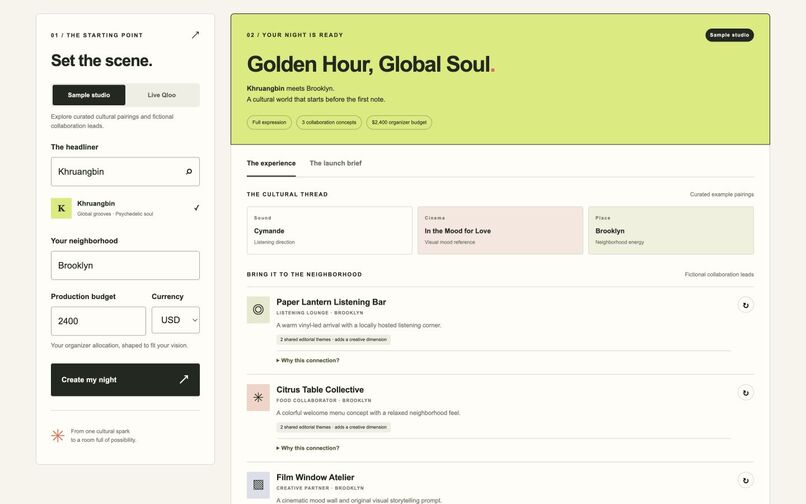Expand Why this connection under Citrus Table

pyautogui.click(x=308, y=448)
